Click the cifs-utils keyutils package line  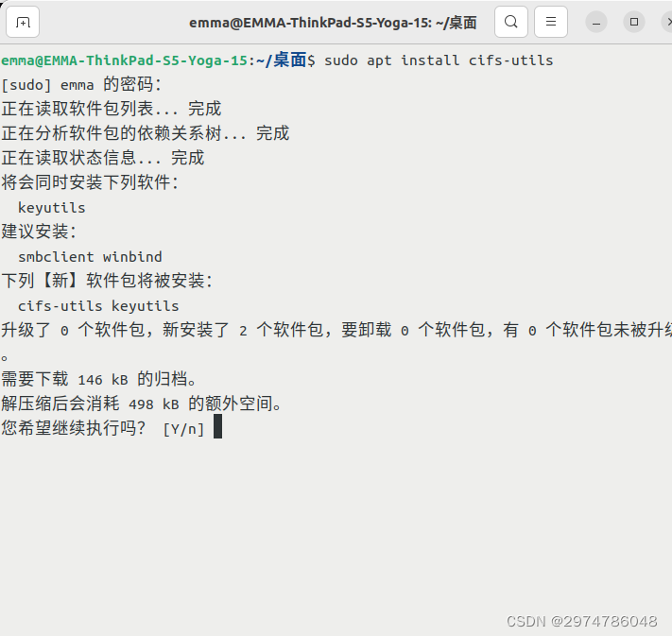[x=98, y=306]
